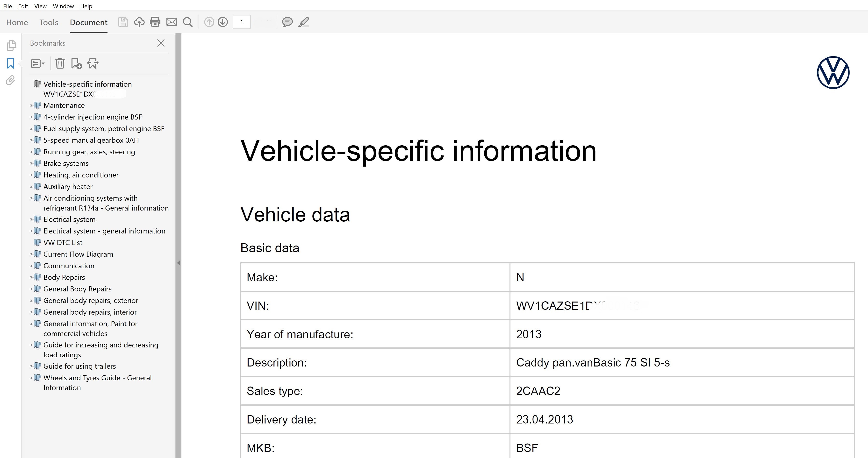Toggle the Bookmarks panel visibility
This screenshot has height=458, width=868.
(x=10, y=63)
